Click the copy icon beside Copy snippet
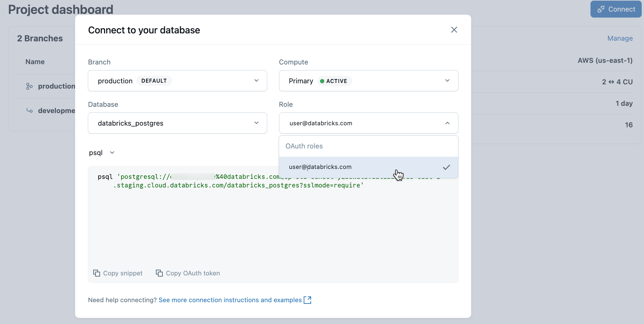The height and width of the screenshot is (324, 644). pos(96,273)
